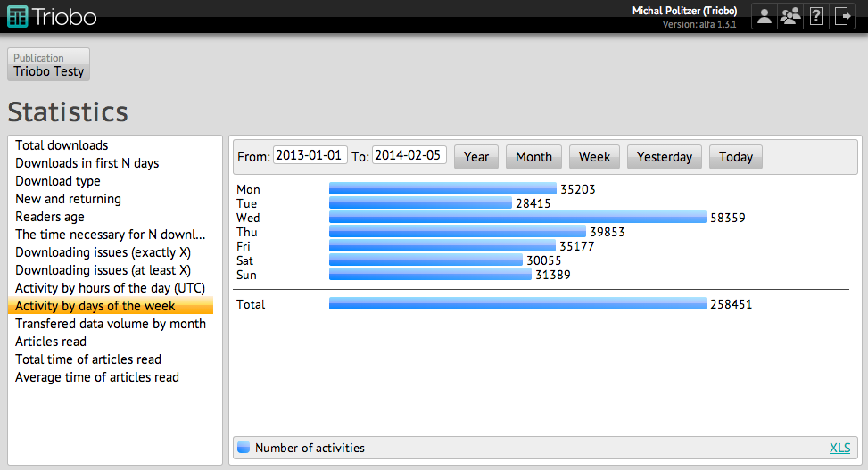This screenshot has height=470, width=868.
Task: Click the From date field
Action: [310, 155]
